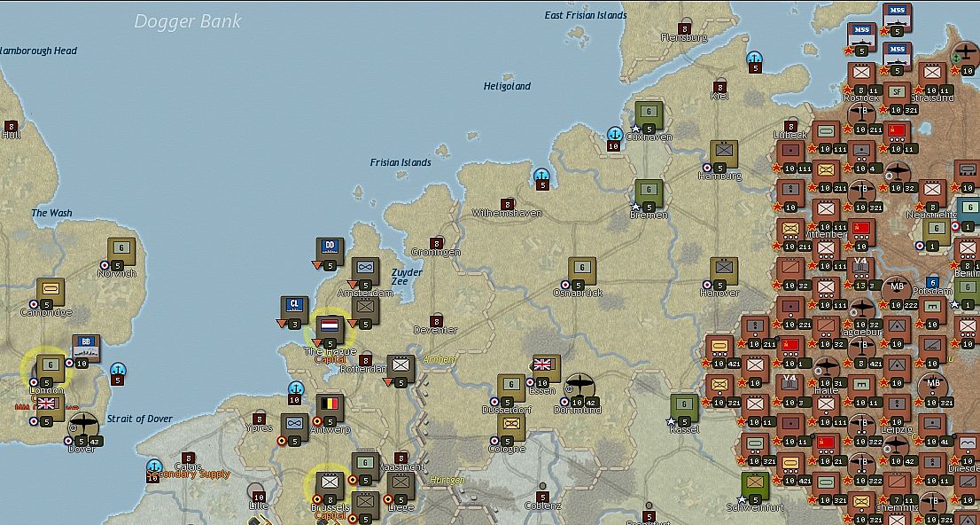The image size is (980, 525).
Task: Select the highlighted infantry unit at Brussels
Action: pos(330,486)
